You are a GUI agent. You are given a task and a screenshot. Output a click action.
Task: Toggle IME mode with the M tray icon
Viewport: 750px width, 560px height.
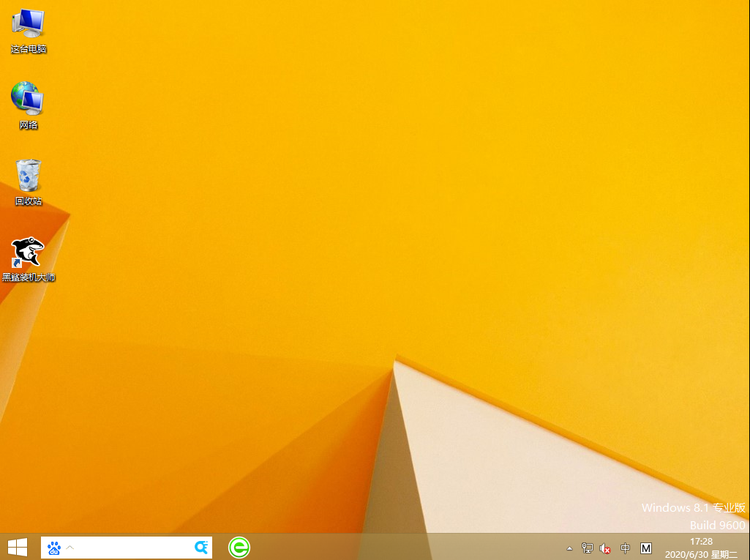click(645, 548)
